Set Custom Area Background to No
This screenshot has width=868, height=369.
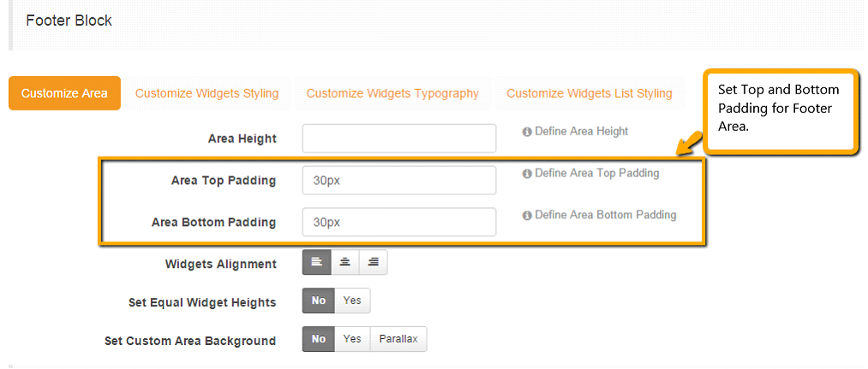coord(319,339)
